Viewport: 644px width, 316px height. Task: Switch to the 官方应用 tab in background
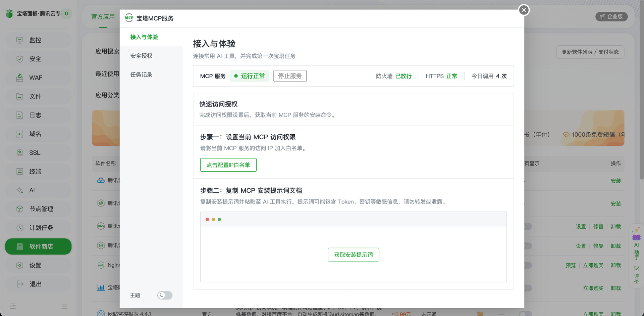(x=103, y=17)
